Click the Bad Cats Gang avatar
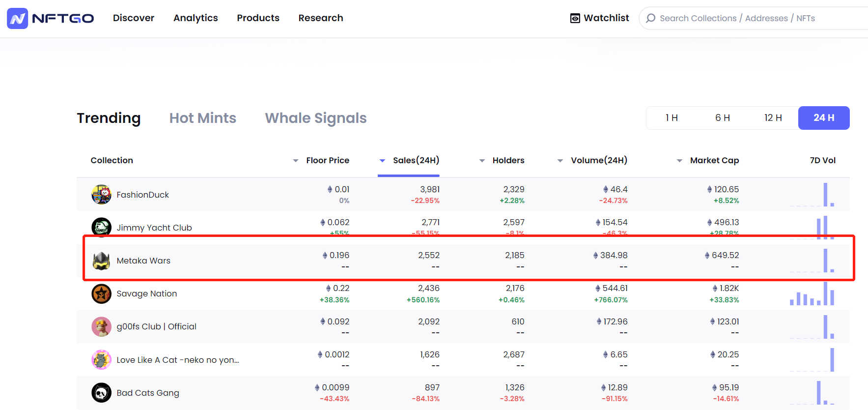 tap(101, 392)
